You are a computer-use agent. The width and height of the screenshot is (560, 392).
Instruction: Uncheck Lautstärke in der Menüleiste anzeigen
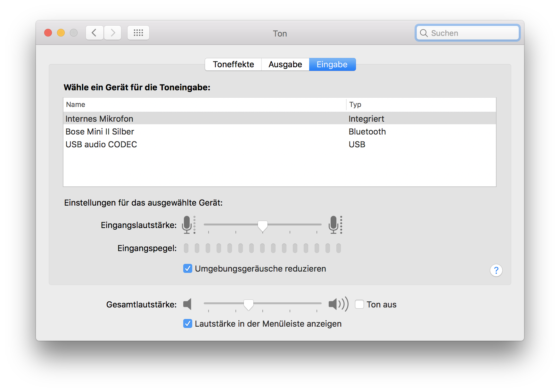(188, 323)
